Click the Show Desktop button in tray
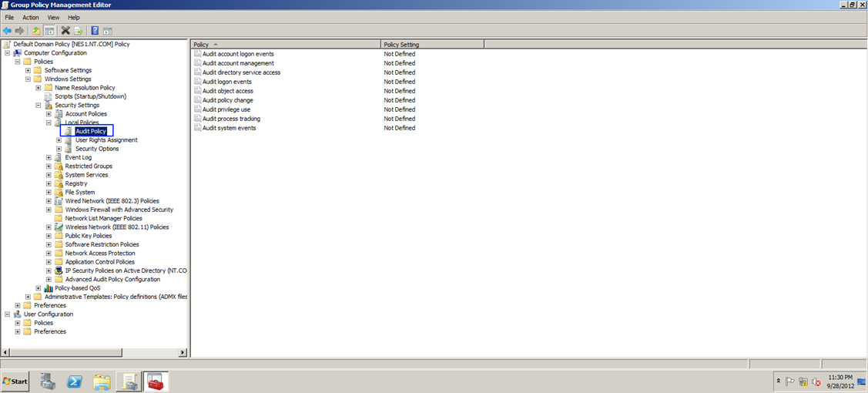868x393 pixels. 861,381
